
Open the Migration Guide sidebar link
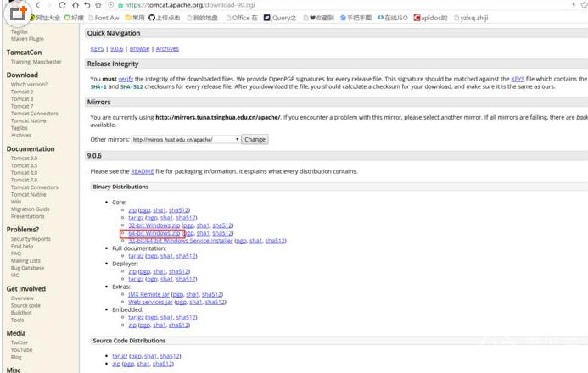(x=30, y=209)
